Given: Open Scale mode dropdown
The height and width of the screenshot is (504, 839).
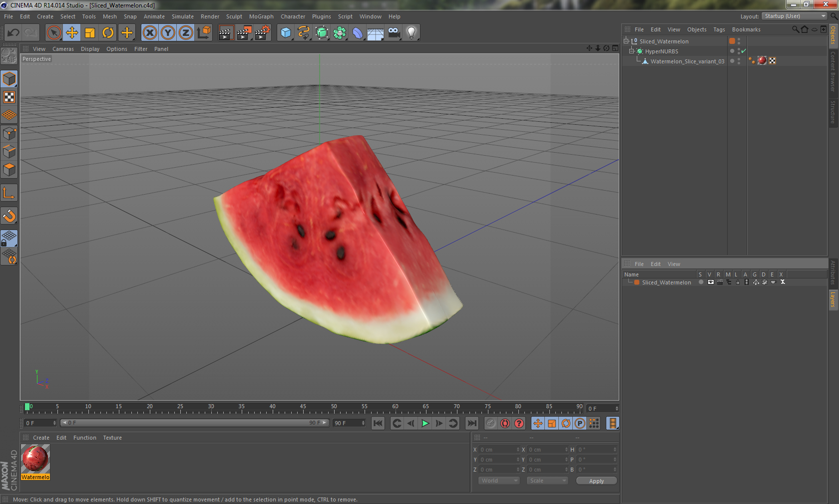Looking at the screenshot, I should (x=547, y=481).
